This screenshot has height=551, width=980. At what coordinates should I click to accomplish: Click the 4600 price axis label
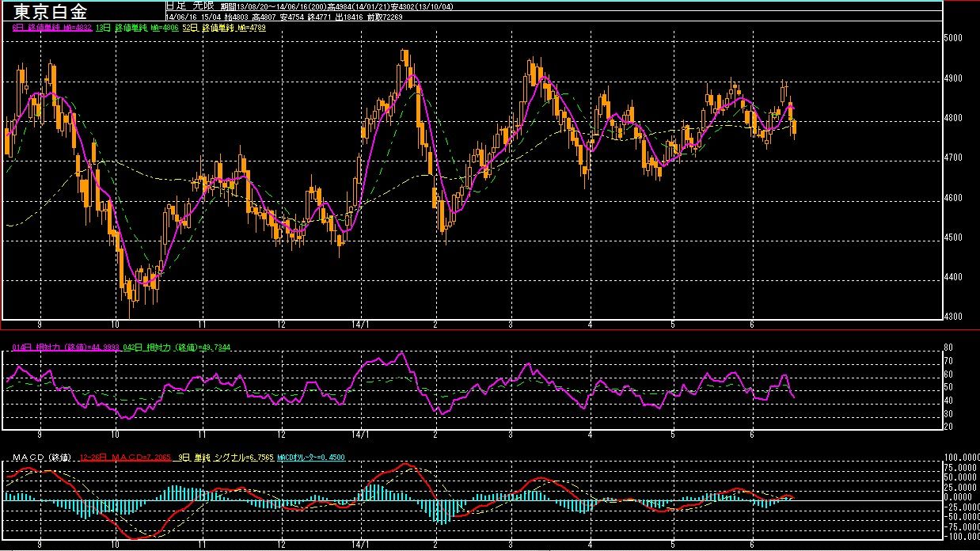click(x=955, y=198)
